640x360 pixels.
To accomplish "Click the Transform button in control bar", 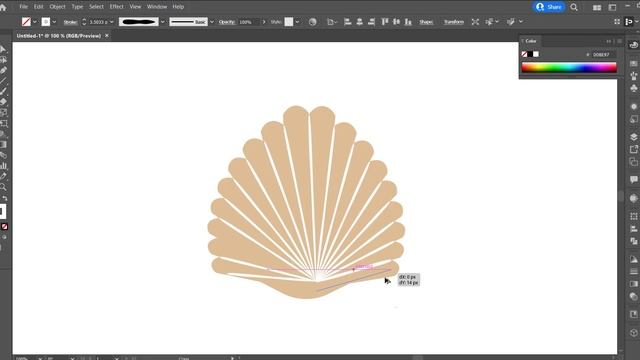I will point(453,22).
